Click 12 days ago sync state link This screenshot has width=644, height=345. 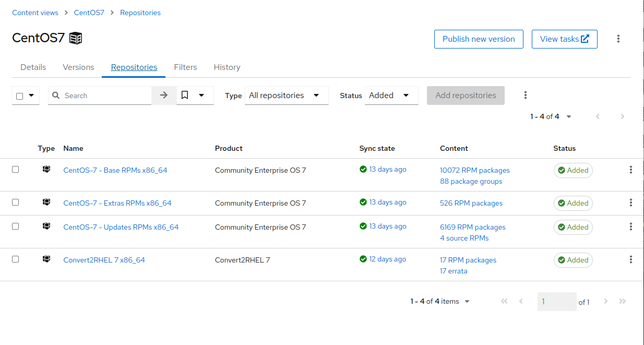click(388, 259)
